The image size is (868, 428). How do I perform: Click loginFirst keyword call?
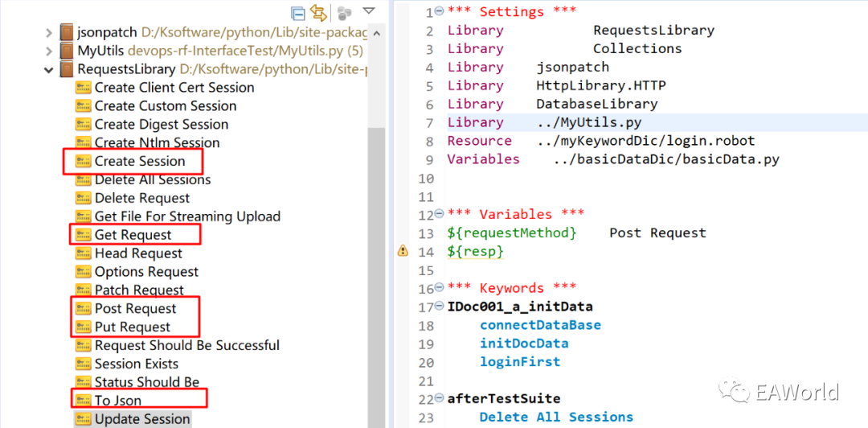coord(520,362)
